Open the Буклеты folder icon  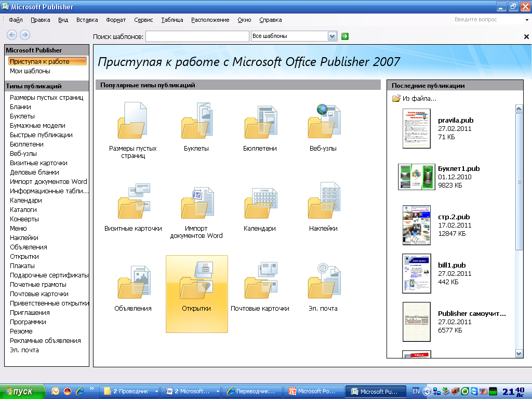(196, 123)
